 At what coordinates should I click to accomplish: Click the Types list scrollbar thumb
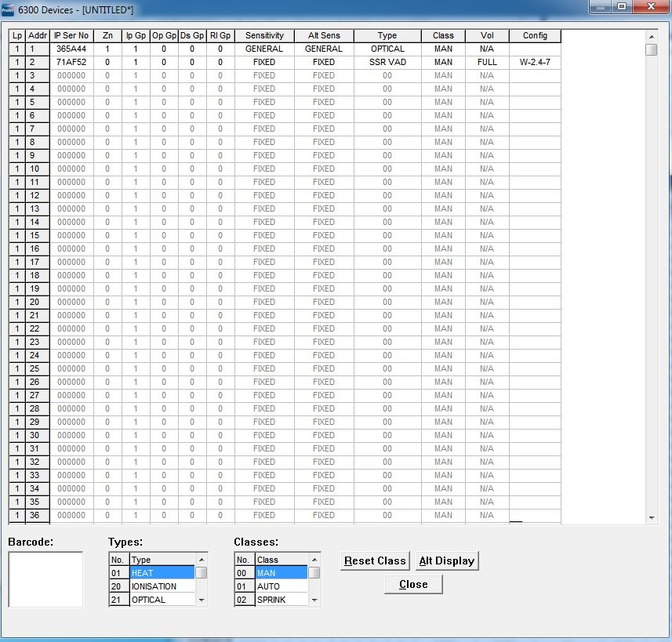coord(202,572)
